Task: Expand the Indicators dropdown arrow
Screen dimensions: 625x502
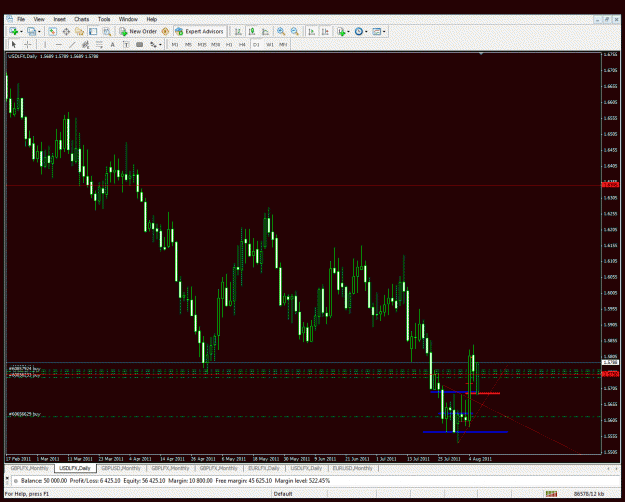Action: (349, 31)
